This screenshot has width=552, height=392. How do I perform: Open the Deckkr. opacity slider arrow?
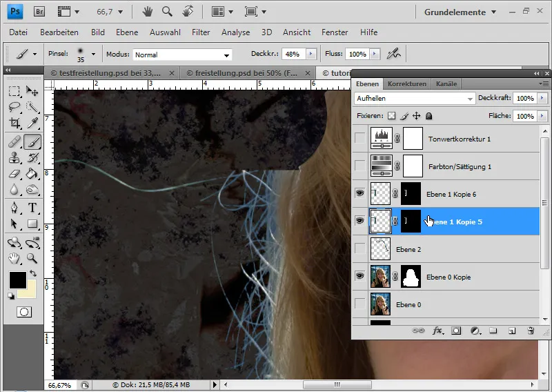coord(311,54)
